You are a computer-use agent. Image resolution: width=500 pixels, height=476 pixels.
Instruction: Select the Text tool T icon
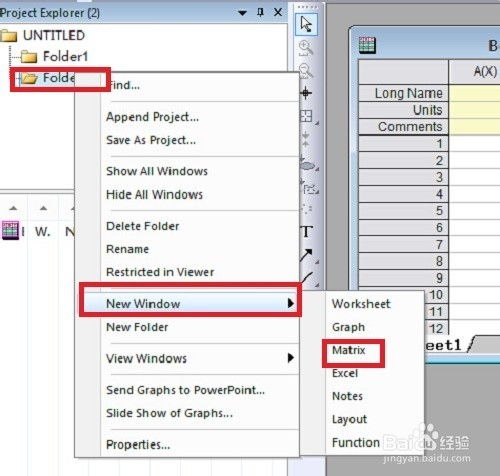tap(307, 231)
